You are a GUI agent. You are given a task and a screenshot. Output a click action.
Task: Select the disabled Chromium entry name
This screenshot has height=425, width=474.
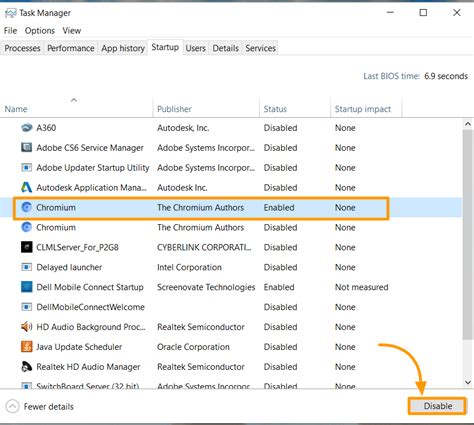(56, 227)
